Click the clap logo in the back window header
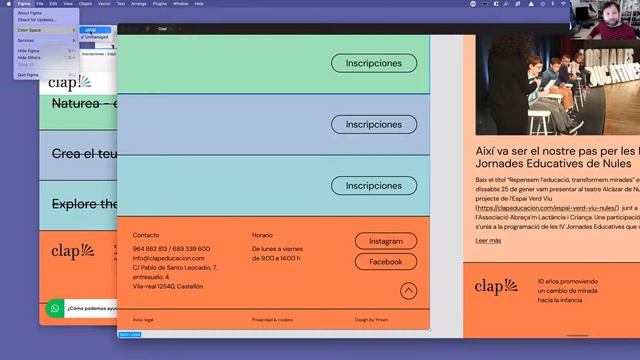This screenshot has width=640, height=360. coord(69,83)
